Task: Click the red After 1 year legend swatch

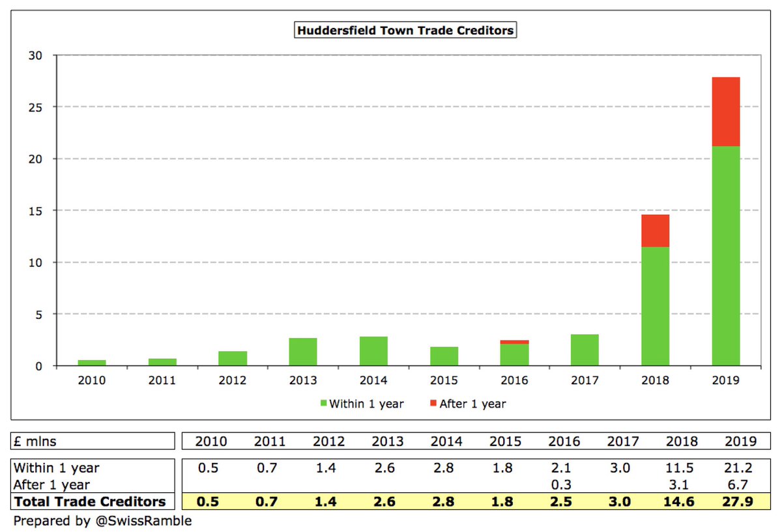Action: pyautogui.click(x=433, y=404)
